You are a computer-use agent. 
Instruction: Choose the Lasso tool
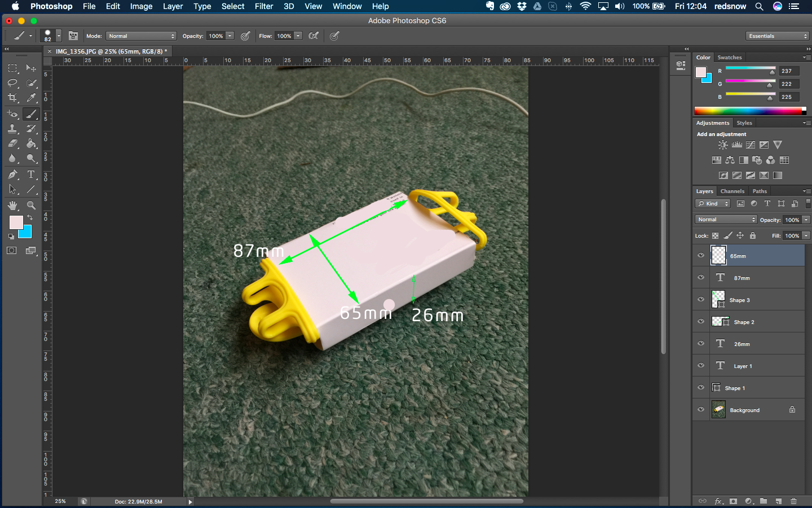point(12,83)
